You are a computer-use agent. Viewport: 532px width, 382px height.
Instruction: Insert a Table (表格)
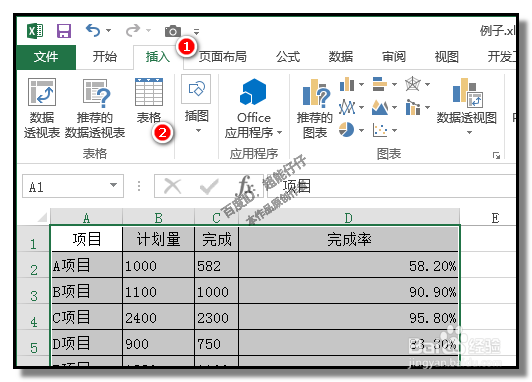pyautogui.click(x=149, y=101)
